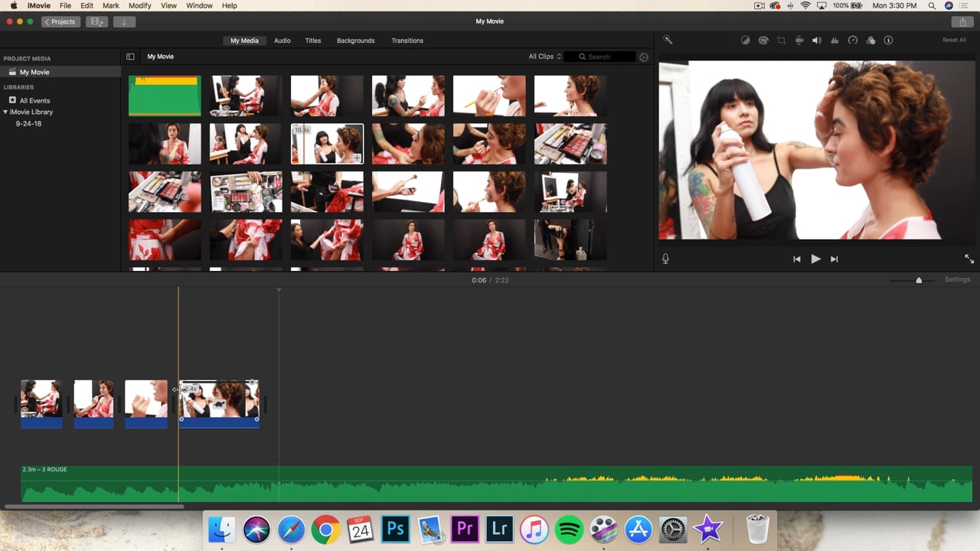Select the highlighted 10.3s clip thumbnail
980x551 pixels.
[x=327, y=144]
